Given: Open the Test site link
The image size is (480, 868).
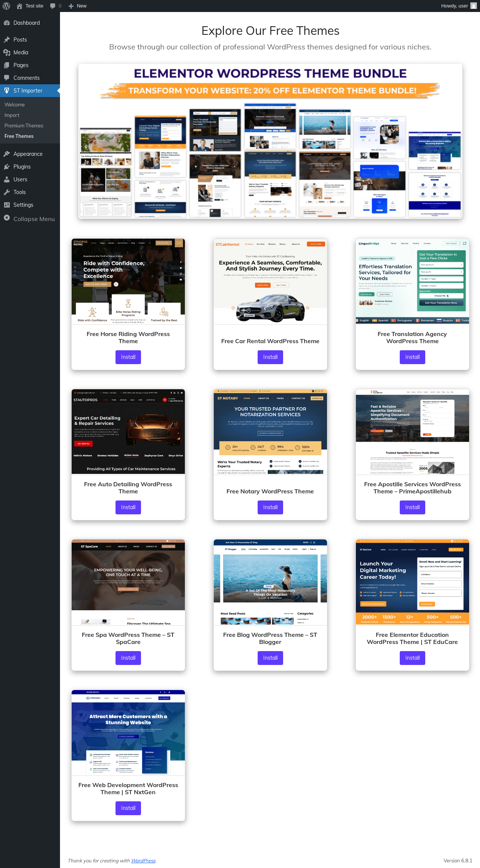Looking at the screenshot, I should pos(30,6).
